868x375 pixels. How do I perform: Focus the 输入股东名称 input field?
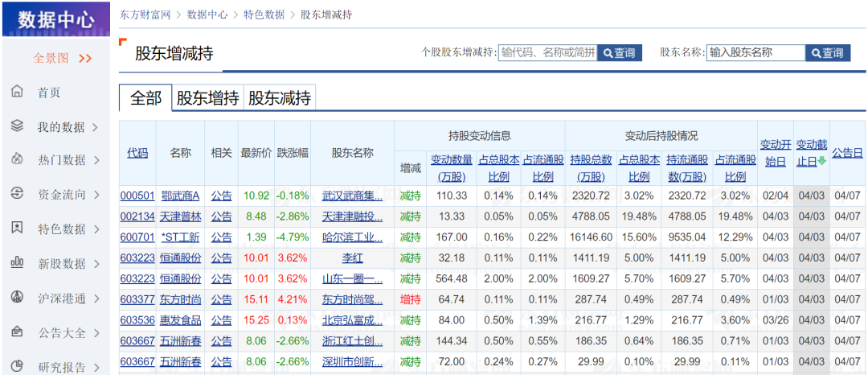(x=755, y=53)
